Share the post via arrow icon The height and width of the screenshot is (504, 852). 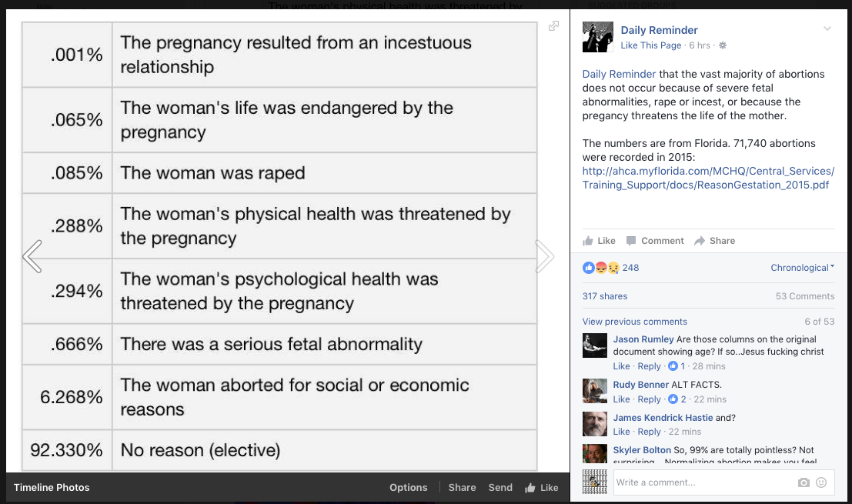[714, 241]
